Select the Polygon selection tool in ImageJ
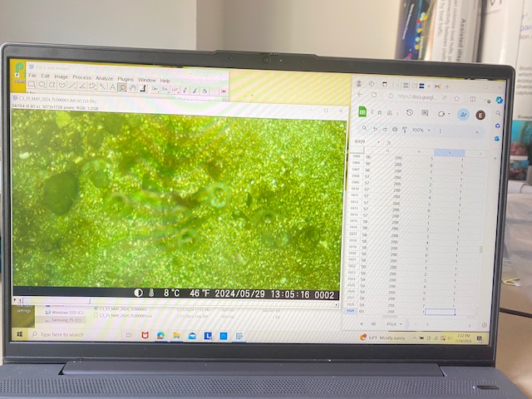Screen dimensions: 532x399 (x=52, y=85)
